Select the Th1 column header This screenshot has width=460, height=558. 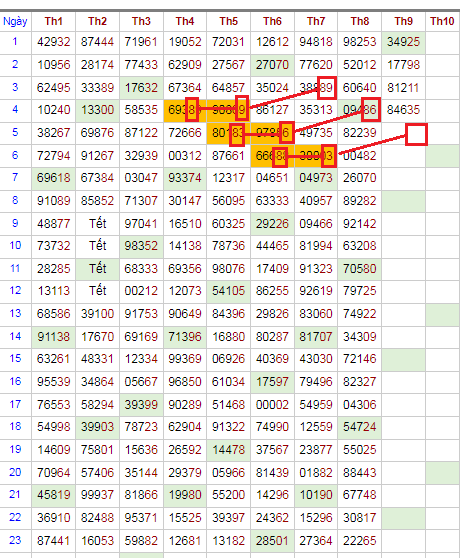point(54,21)
